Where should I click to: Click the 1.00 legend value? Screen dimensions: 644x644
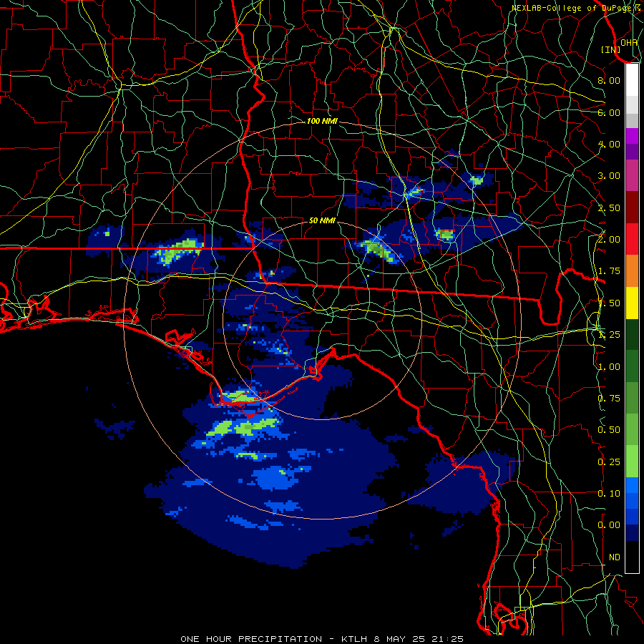609,367
